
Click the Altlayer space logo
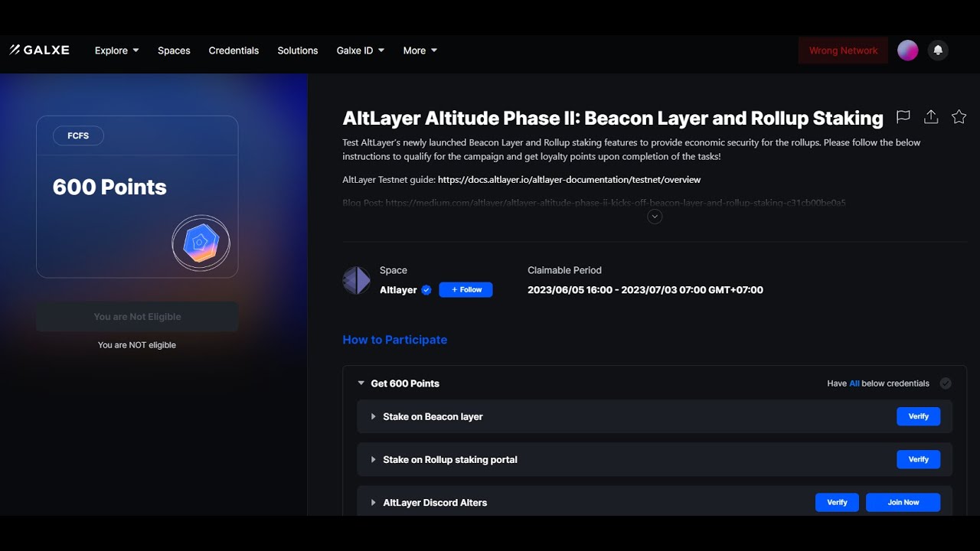tap(356, 281)
